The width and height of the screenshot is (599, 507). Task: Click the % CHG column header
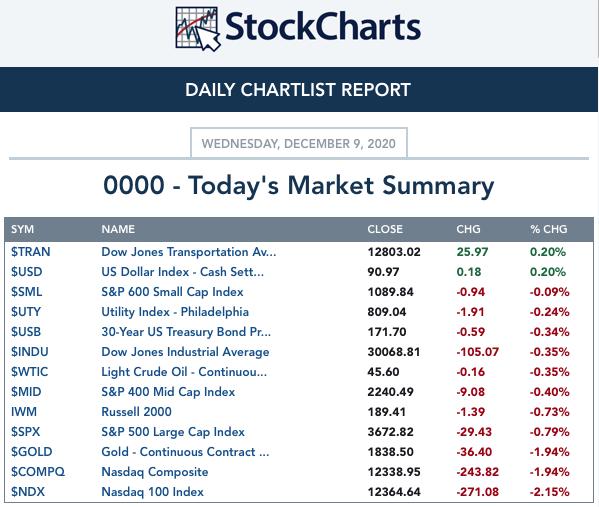coord(549,229)
